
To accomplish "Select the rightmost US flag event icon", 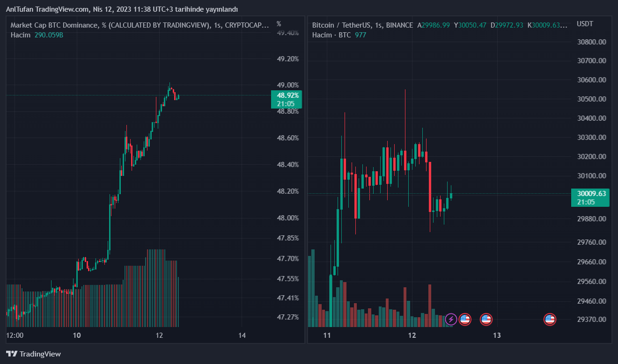I will [549, 320].
